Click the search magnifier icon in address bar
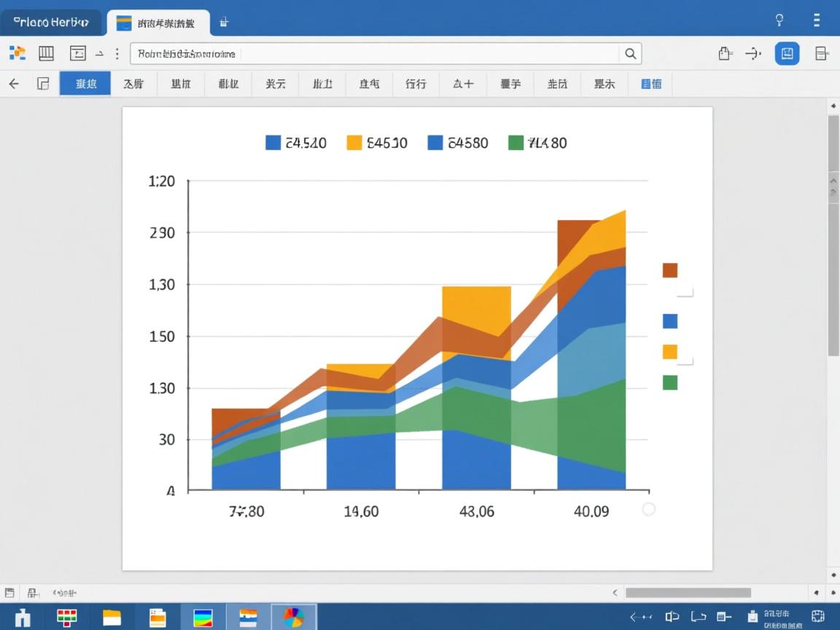The width and height of the screenshot is (840, 630). 630,53
